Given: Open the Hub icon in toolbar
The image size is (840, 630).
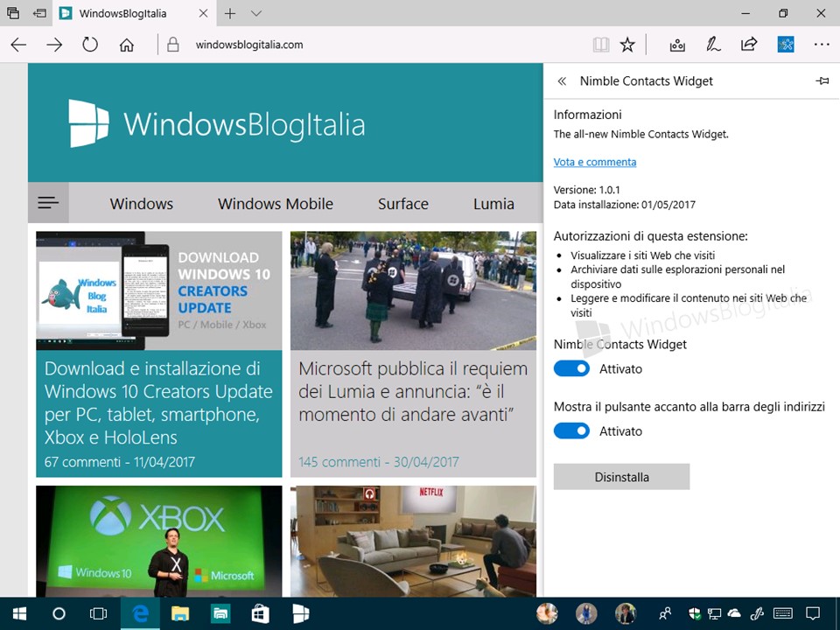Looking at the screenshot, I should [677, 45].
